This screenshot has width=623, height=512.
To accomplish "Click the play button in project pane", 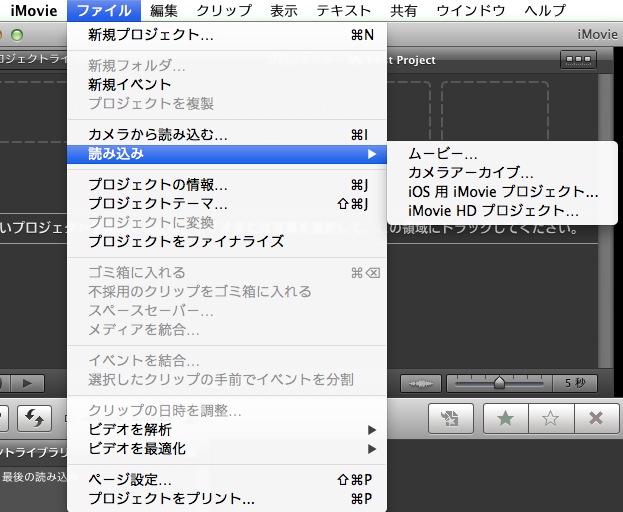I will (x=28, y=383).
